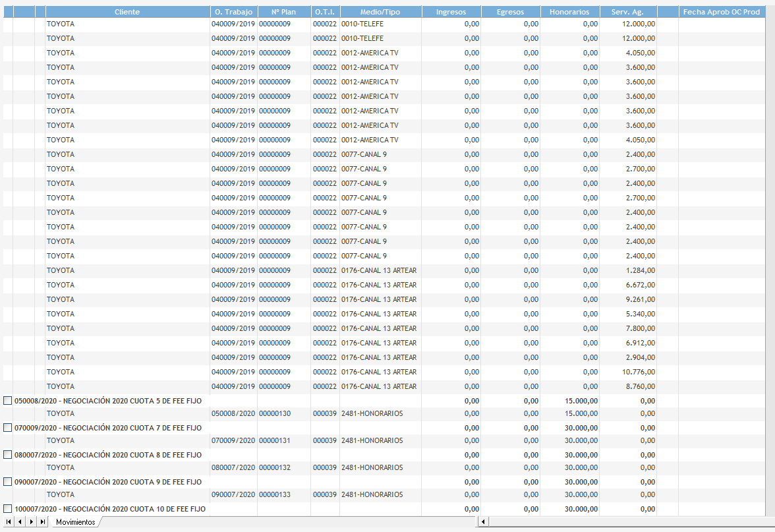Select the Ingresos column header
The height and width of the screenshot is (532, 775).
451,12
